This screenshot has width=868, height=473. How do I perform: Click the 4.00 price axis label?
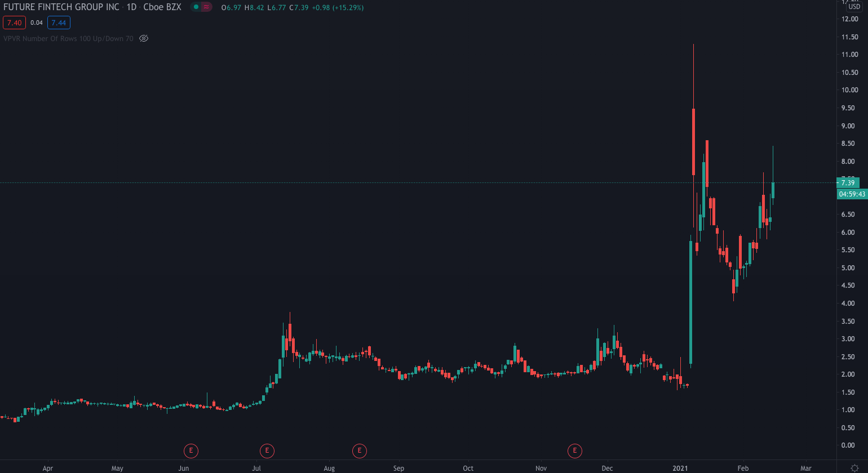848,304
